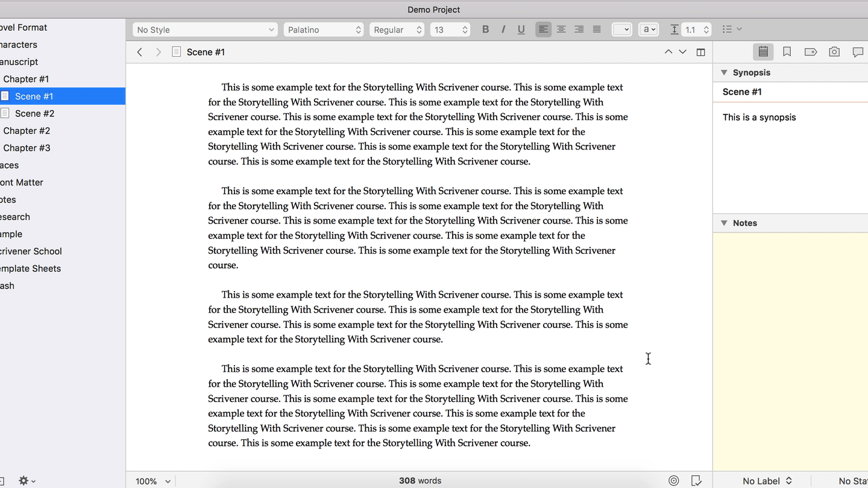Screen dimensions: 868x488
Task: Open document targets icon in footer
Action: click(x=674, y=481)
